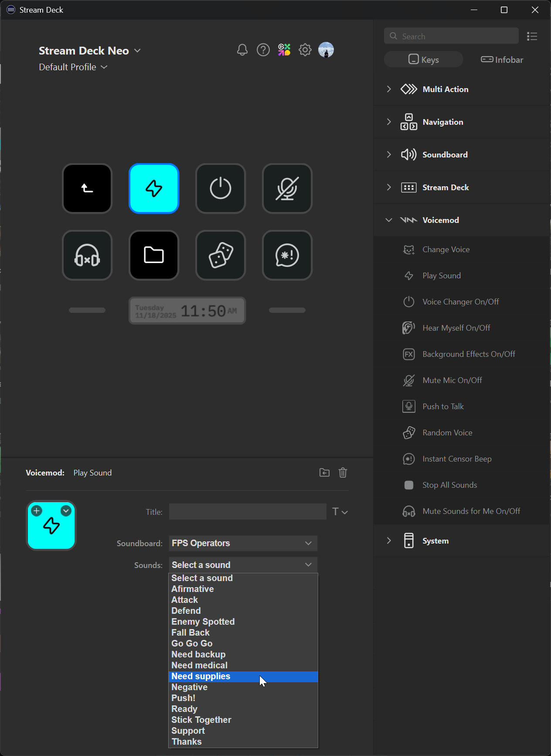Open Stream Deck settings gear

[x=305, y=50]
